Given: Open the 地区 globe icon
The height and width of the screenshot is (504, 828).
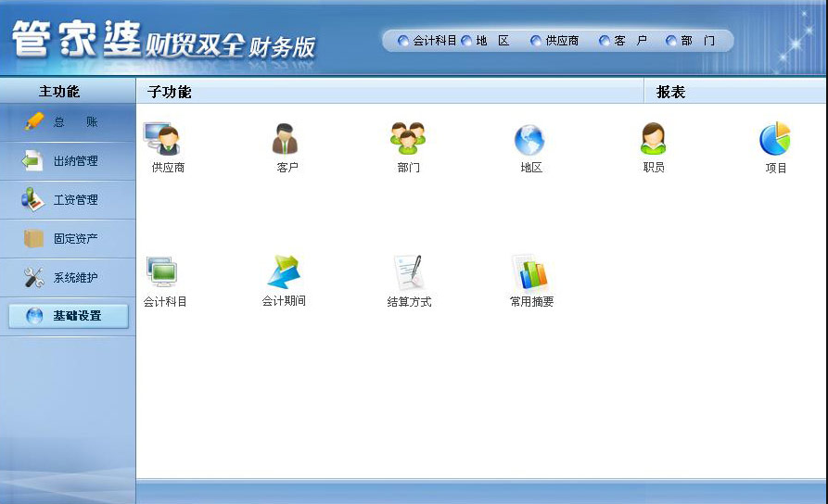Looking at the screenshot, I should pos(529,140).
